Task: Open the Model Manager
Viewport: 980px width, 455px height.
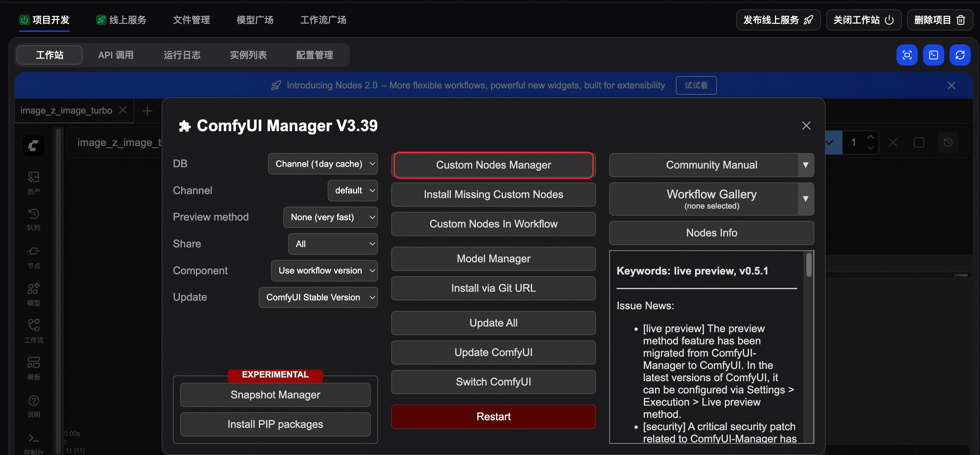Action: click(x=493, y=259)
